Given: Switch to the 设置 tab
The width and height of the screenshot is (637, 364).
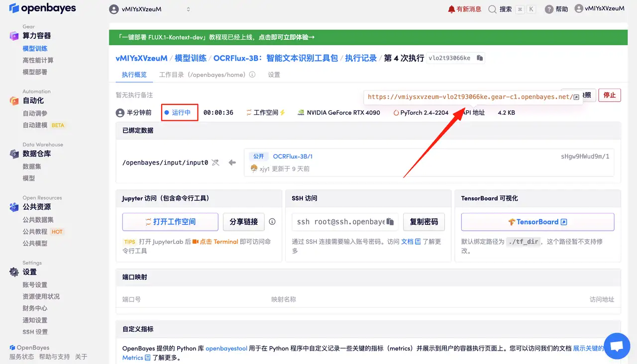Looking at the screenshot, I should [274, 75].
